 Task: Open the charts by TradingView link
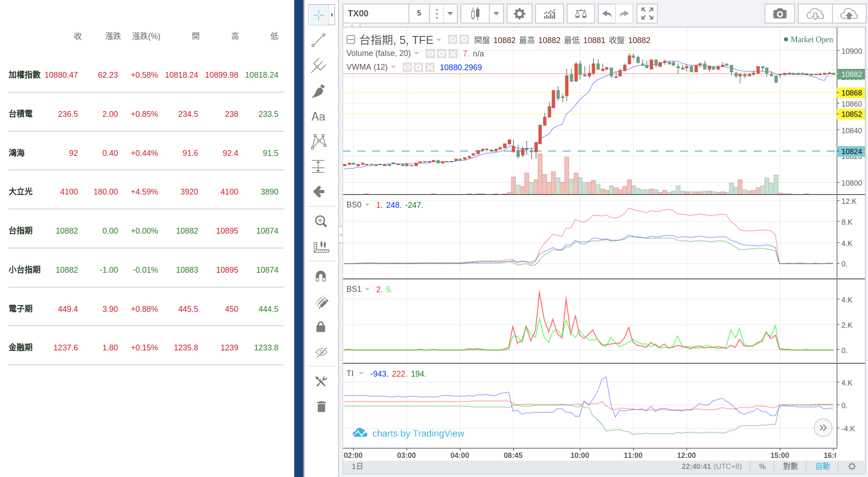(x=408, y=433)
